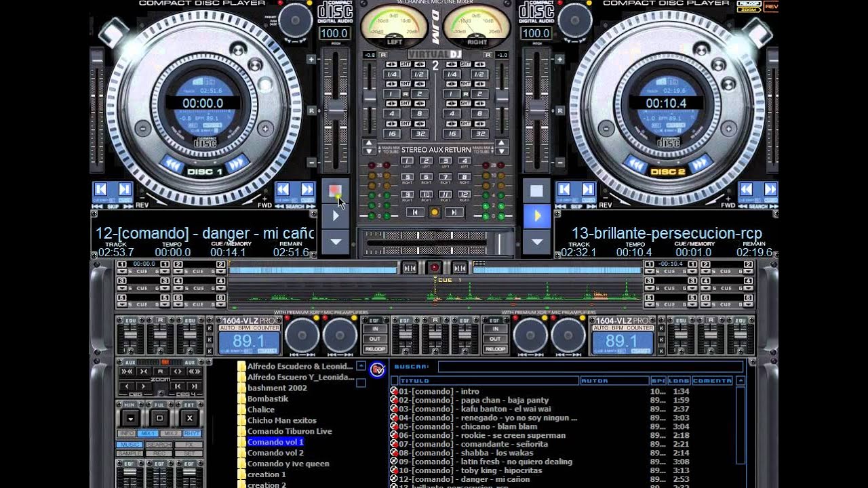Click the yellow play button on deck 2
Viewport: 868px width, 488px height.
tap(536, 216)
